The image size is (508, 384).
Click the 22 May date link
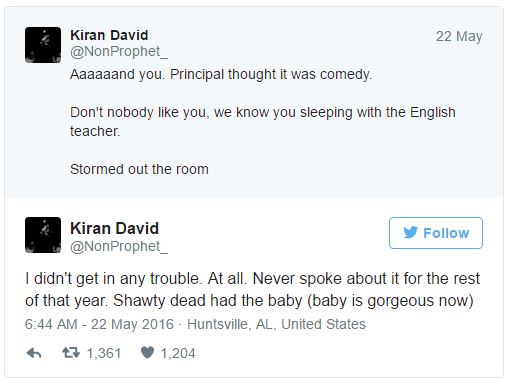coord(459,36)
